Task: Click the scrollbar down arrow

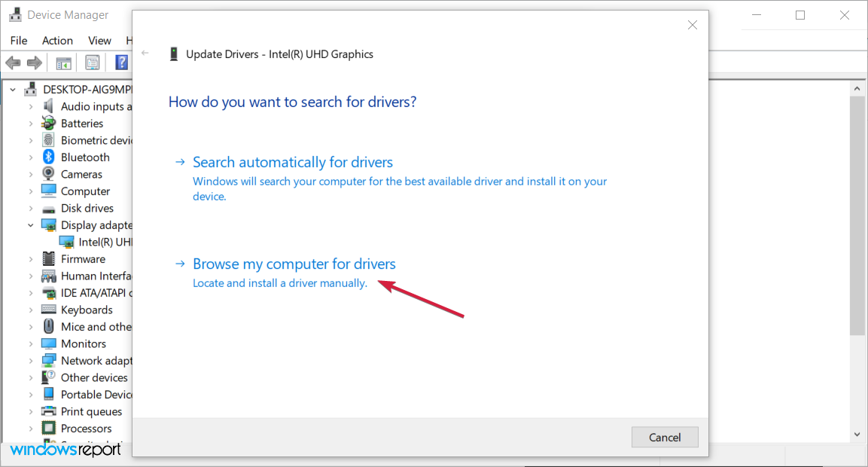Action: (x=857, y=435)
